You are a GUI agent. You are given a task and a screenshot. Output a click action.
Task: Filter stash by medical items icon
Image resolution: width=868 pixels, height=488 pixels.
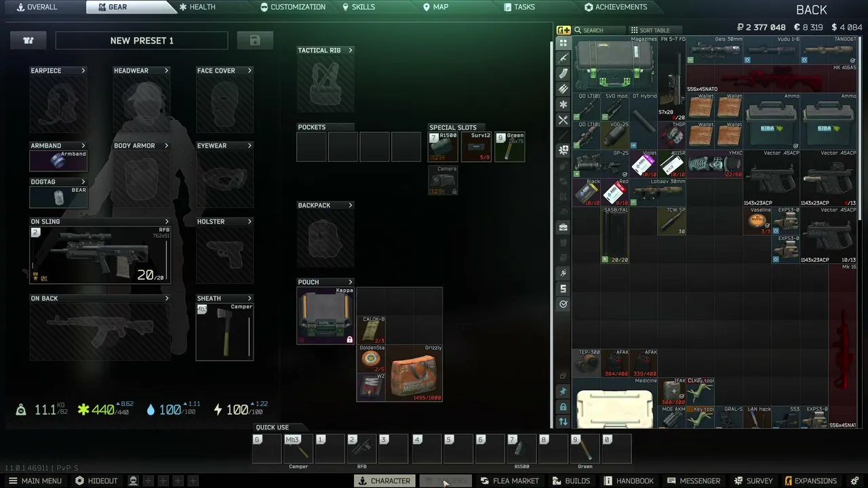click(x=563, y=150)
